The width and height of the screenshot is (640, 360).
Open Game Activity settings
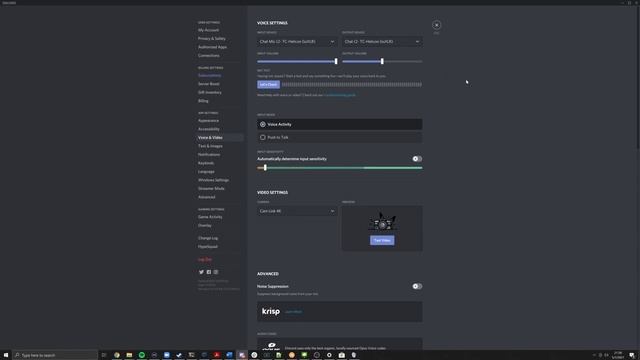click(210, 217)
